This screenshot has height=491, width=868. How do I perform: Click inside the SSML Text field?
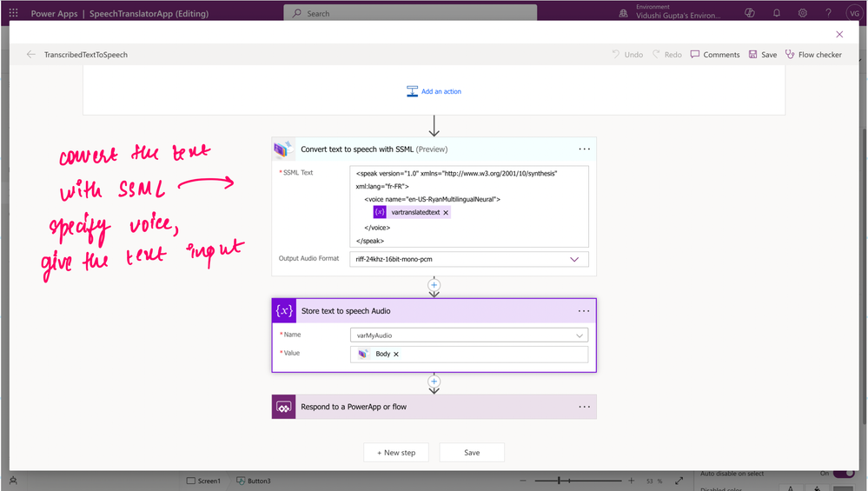pos(469,206)
